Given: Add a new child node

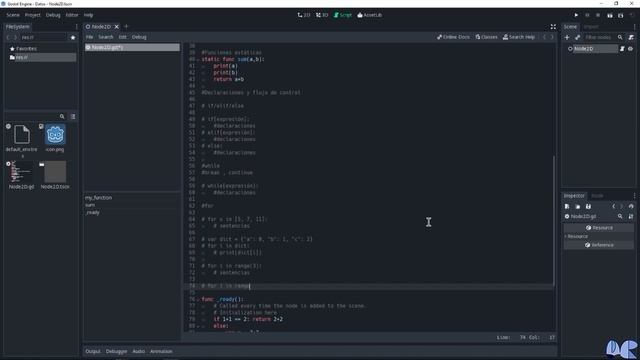Looking at the screenshot, I should pyautogui.click(x=567, y=37).
